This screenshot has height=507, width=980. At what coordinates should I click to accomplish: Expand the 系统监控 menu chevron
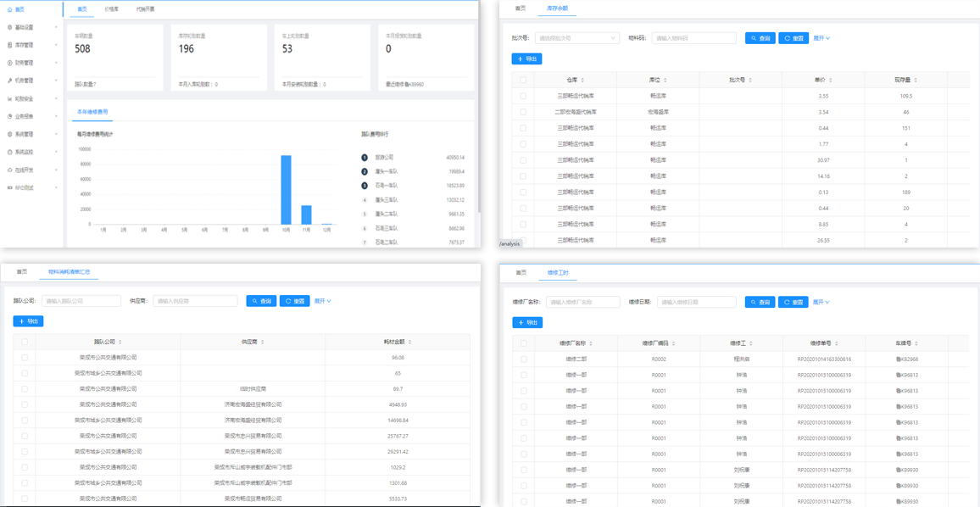click(56, 152)
